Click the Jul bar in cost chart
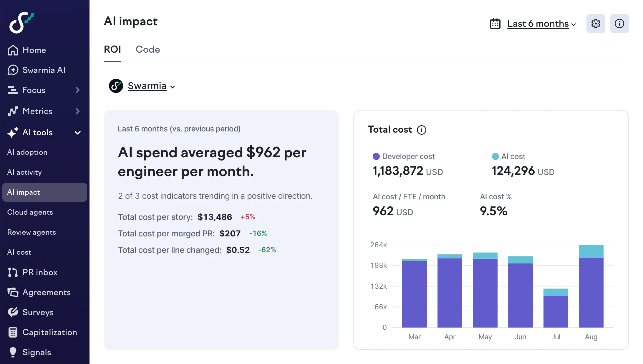643x364 pixels. (556, 308)
